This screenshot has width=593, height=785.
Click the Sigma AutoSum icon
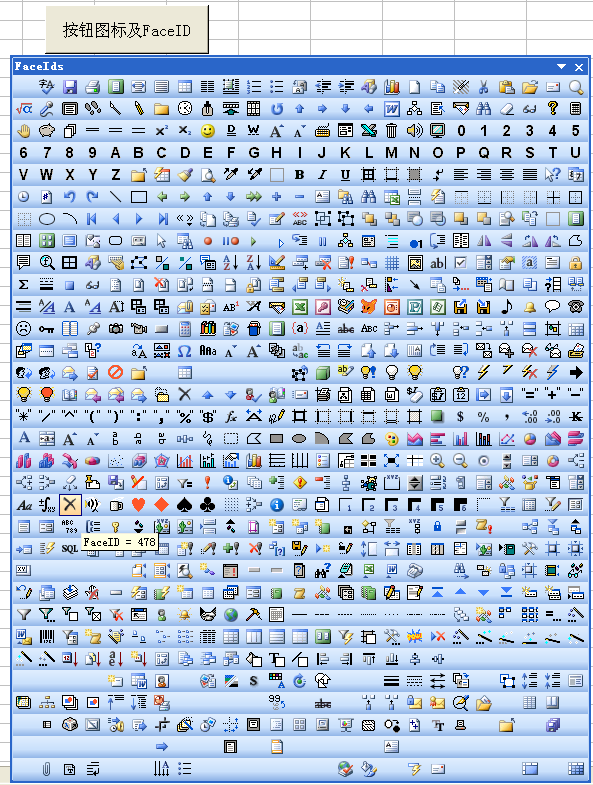pos(24,285)
